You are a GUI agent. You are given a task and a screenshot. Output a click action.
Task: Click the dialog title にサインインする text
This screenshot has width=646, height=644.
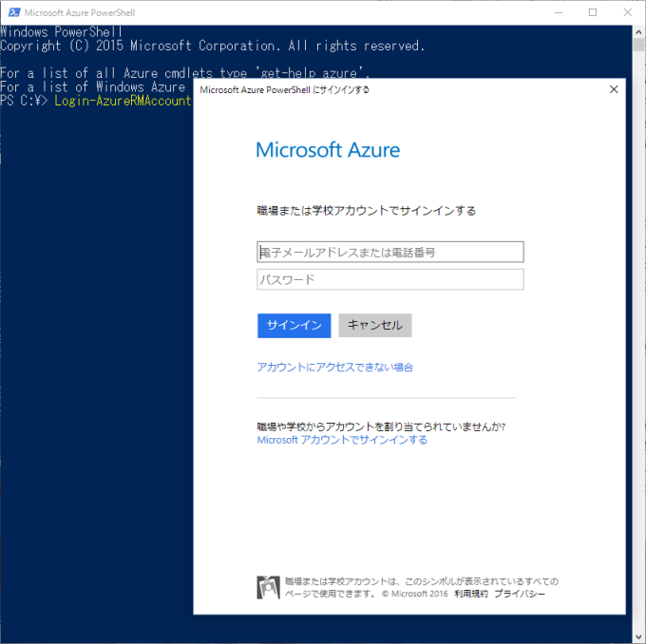coord(341,89)
